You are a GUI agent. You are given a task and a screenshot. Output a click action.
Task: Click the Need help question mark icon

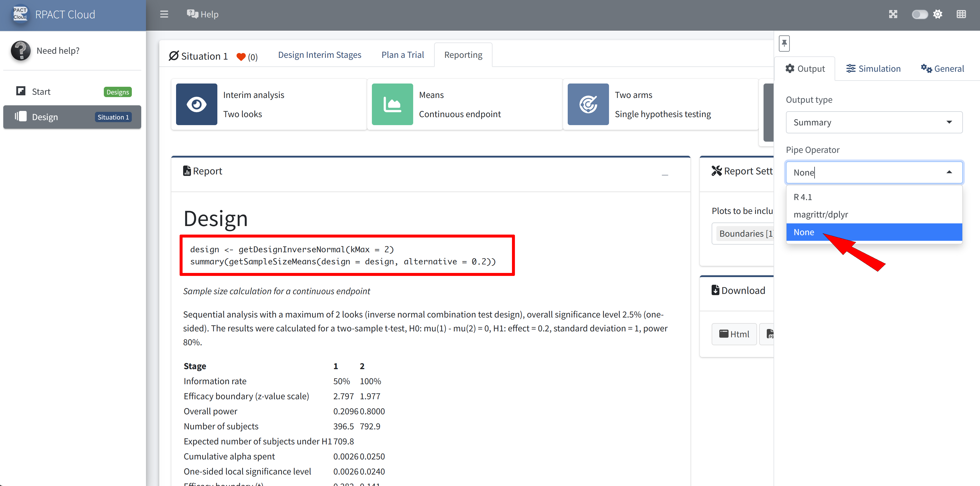coord(21,51)
